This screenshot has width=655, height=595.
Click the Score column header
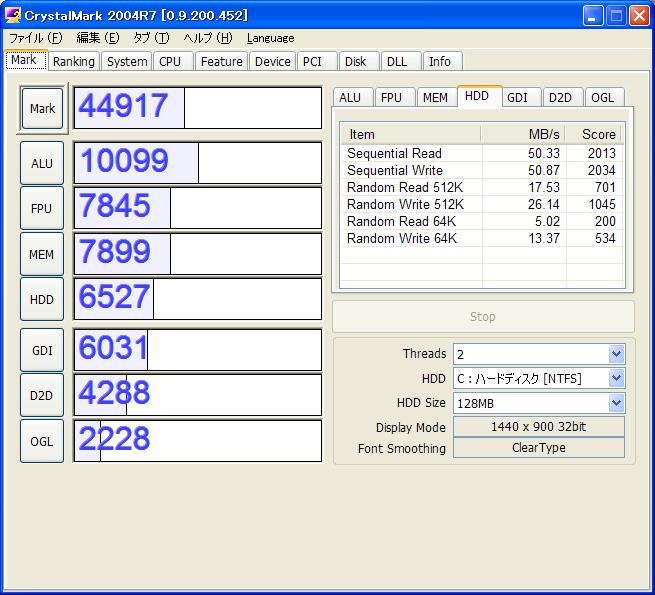pos(593,134)
